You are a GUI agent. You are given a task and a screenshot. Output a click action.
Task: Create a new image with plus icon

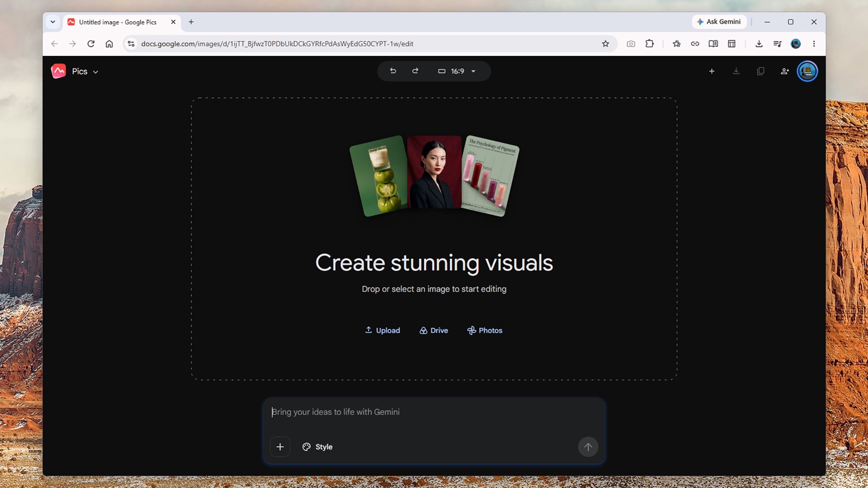point(712,71)
